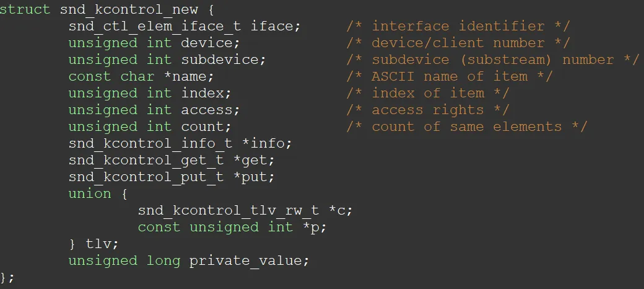Viewport: 644px width, 289px height.
Task: Click the subdevice member name
Action: pos(220,60)
